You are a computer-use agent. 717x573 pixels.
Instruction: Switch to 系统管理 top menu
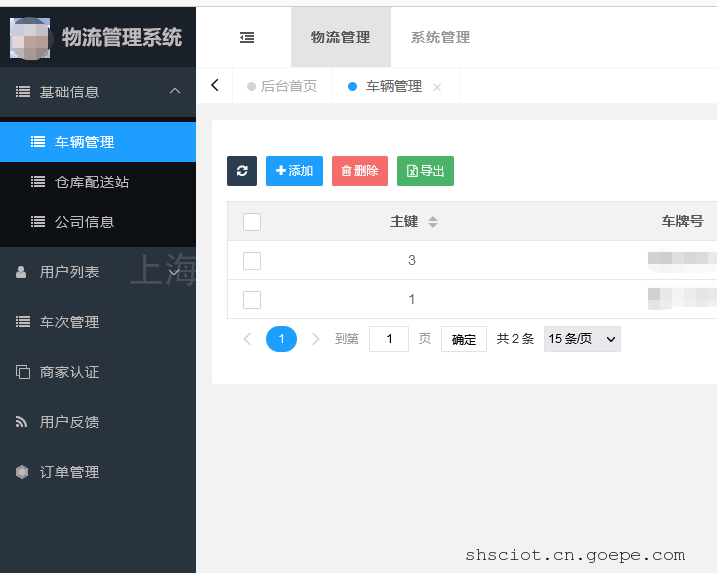[440, 38]
